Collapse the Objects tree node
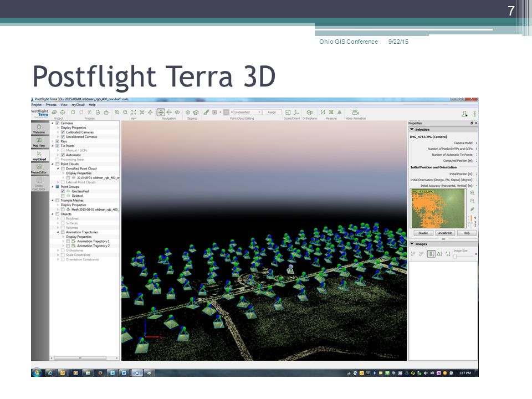 pos(53,214)
